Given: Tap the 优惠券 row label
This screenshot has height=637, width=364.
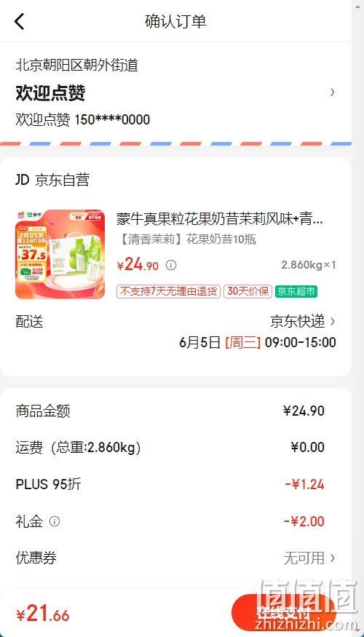Looking at the screenshot, I should coord(36,558).
